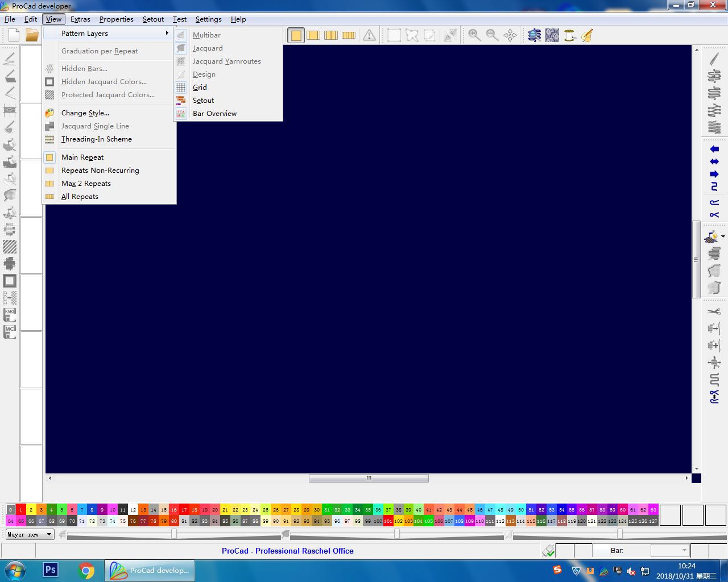Viewport: 728px width, 582px height.
Task: Select the plus-shaped tool in left toolbar
Action: pos(10,264)
